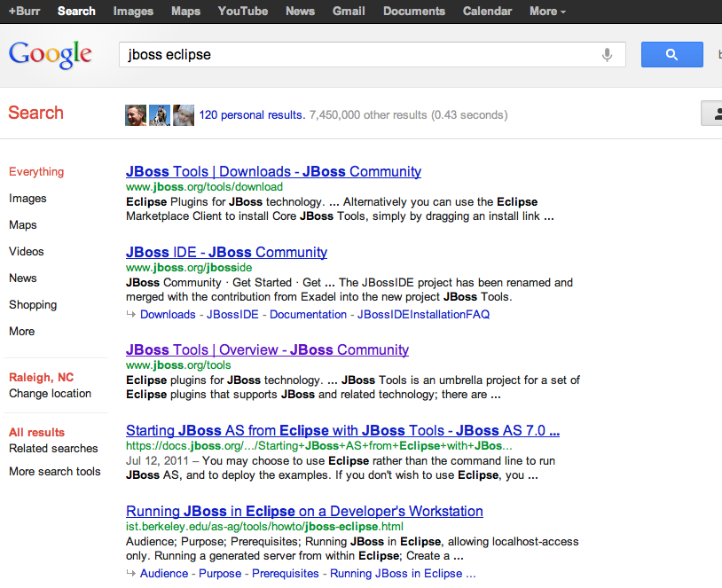
Task: Click the Downloads sitelink under JBoss IDE
Action: point(168,315)
